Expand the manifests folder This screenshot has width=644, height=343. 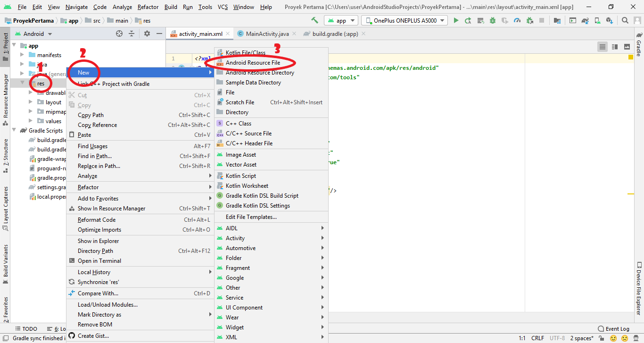tap(21, 55)
